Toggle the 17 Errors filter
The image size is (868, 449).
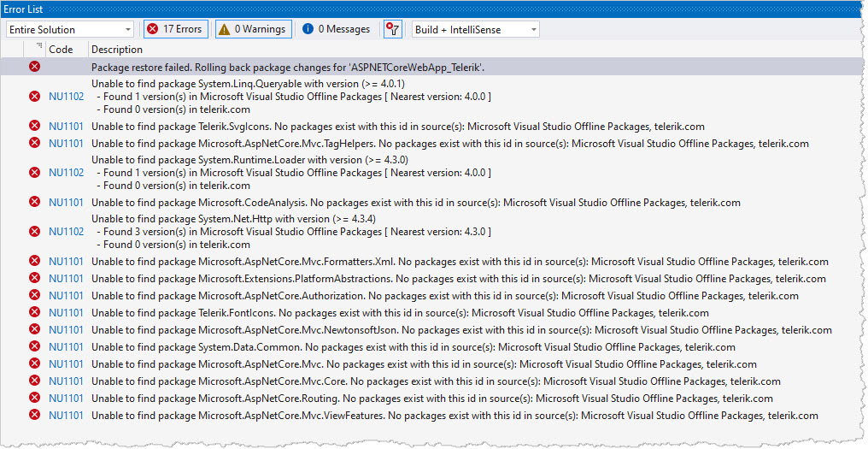(x=175, y=29)
